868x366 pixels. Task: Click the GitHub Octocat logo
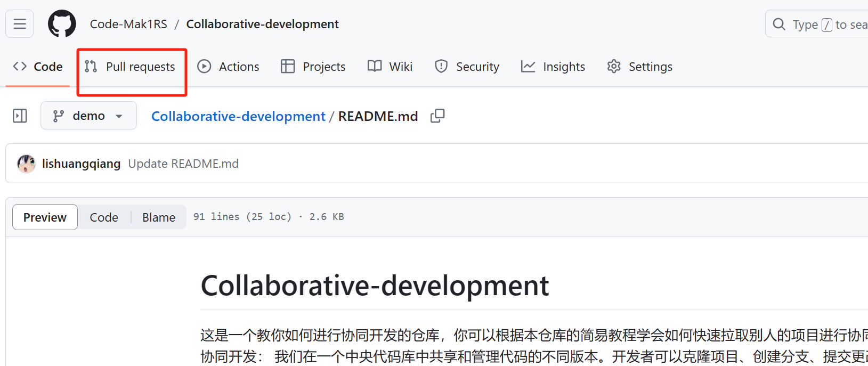(x=62, y=24)
